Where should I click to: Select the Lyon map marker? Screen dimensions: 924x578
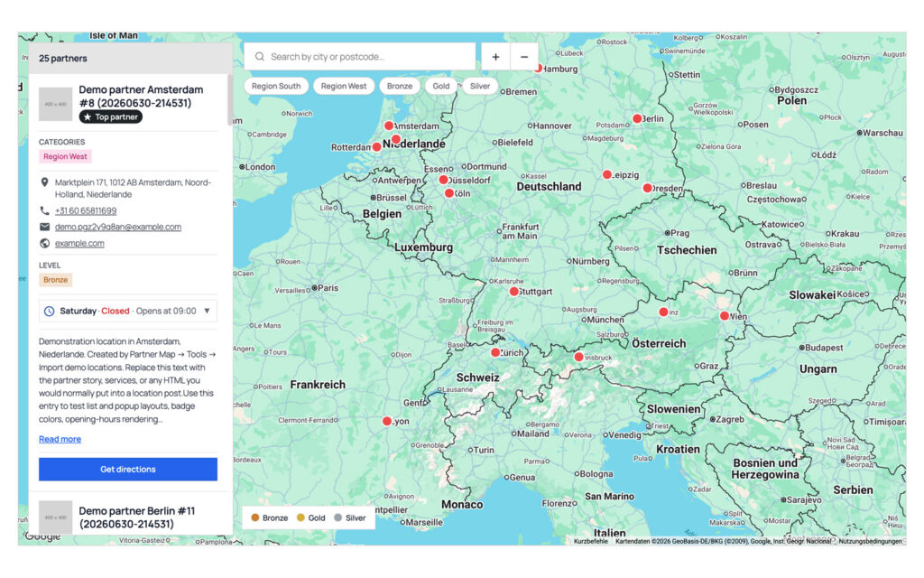pyautogui.click(x=386, y=421)
